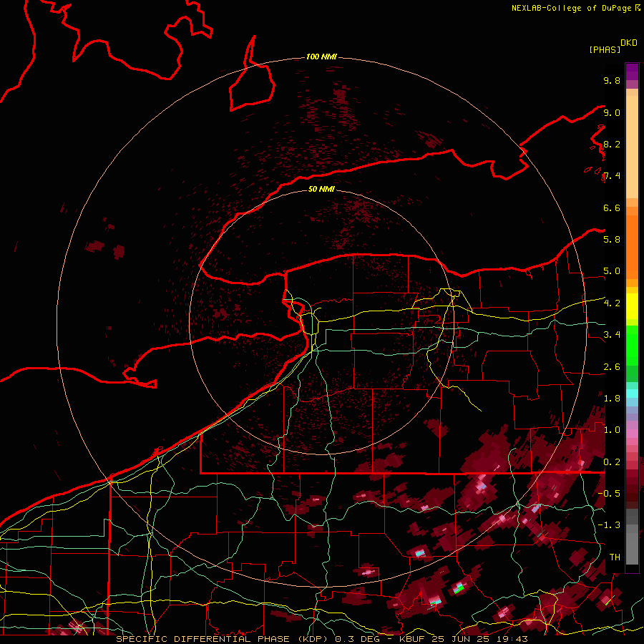This screenshot has width=644, height=644.
Task: Click the NEXLAB-College of DuPage credit text
Action: (572, 8)
